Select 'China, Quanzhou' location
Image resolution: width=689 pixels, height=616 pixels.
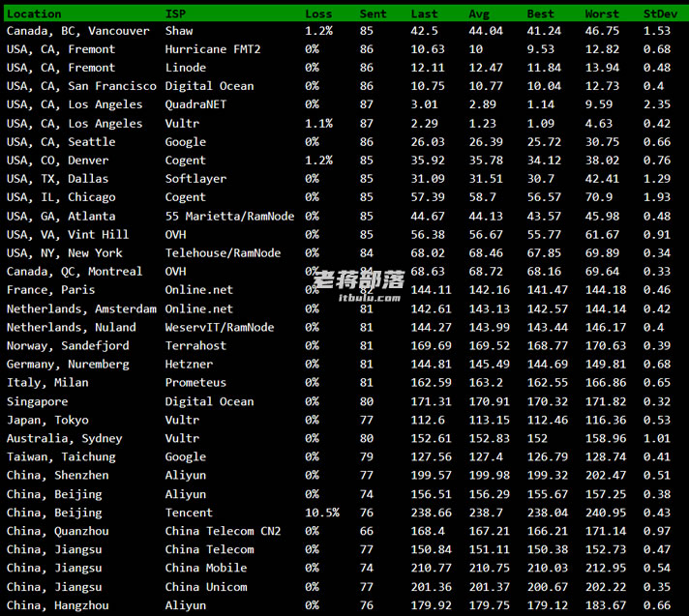pos(57,531)
